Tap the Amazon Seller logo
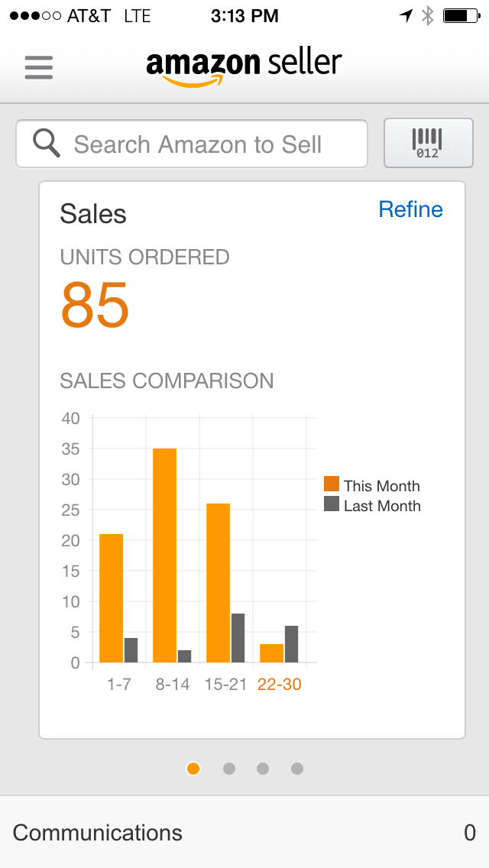 (x=244, y=68)
